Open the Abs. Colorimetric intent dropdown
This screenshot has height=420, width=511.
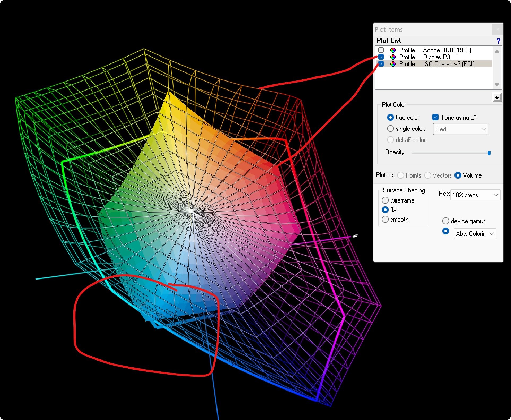click(475, 234)
